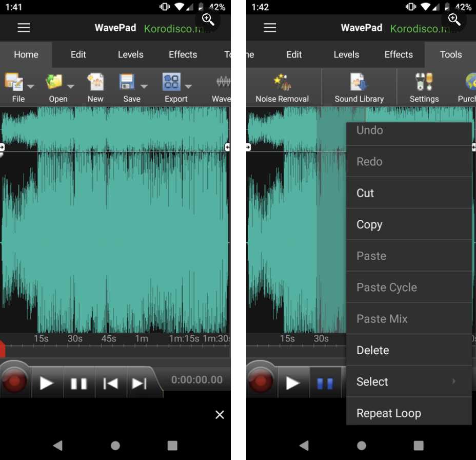Start recording in left screen
The height and width of the screenshot is (460, 476).
(14, 380)
